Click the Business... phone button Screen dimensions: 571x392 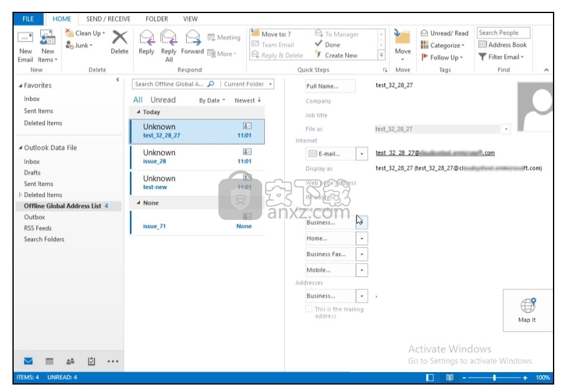pyautogui.click(x=331, y=222)
